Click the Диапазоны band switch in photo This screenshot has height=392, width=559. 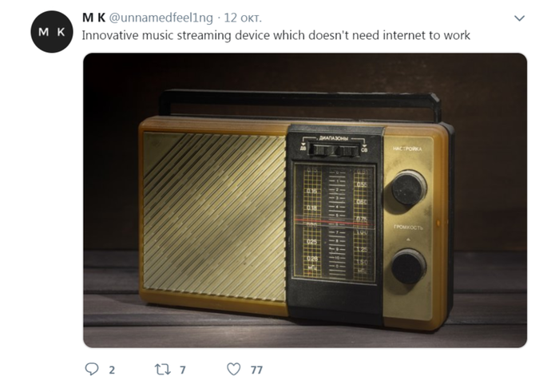pos(334,149)
